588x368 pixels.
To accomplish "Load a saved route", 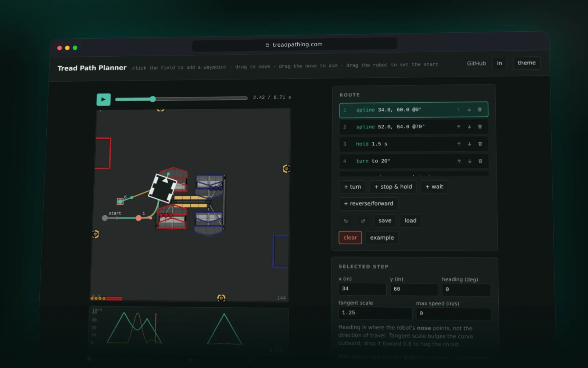I will pyautogui.click(x=410, y=220).
